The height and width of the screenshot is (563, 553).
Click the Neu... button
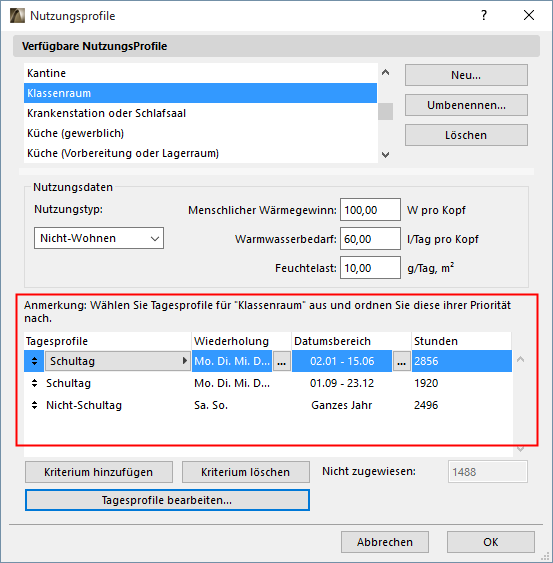pos(466,75)
